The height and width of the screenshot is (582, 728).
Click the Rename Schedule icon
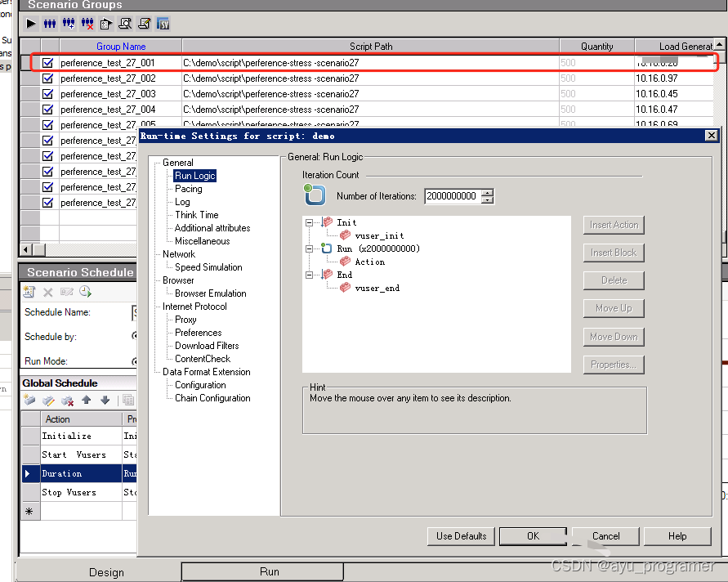(67, 292)
